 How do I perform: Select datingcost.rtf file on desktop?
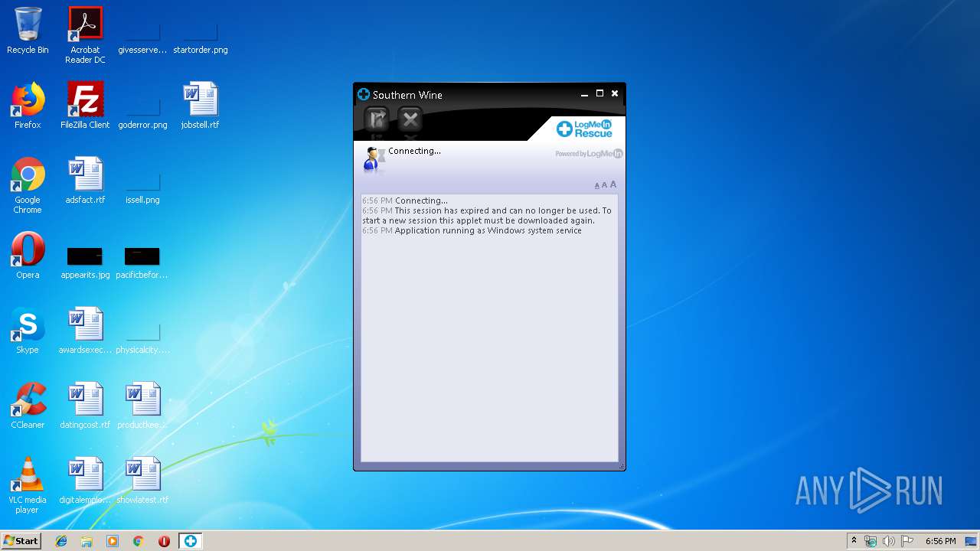85,406
